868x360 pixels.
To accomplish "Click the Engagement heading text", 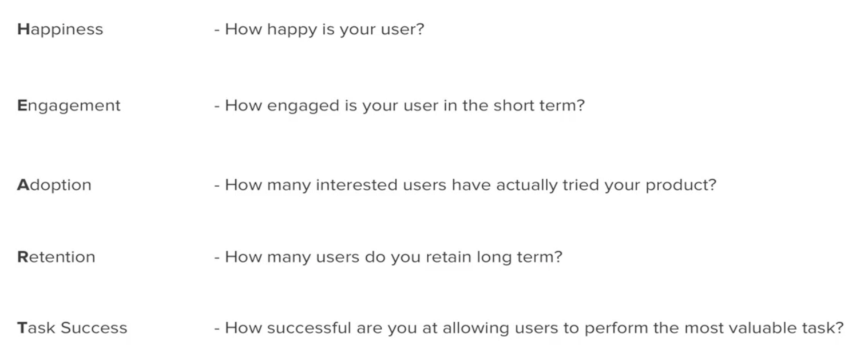I will pyautogui.click(x=69, y=106).
